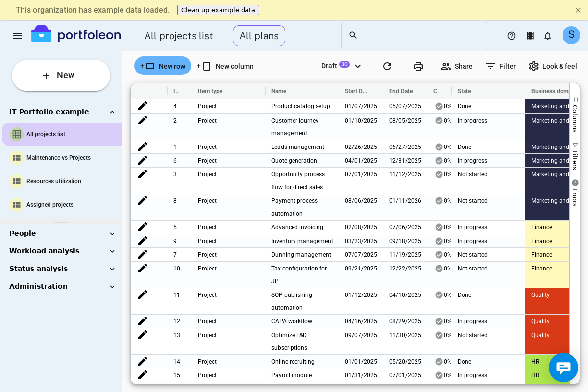Screen dimensions: 588x392
Task: Add a New column
Action: click(x=225, y=66)
